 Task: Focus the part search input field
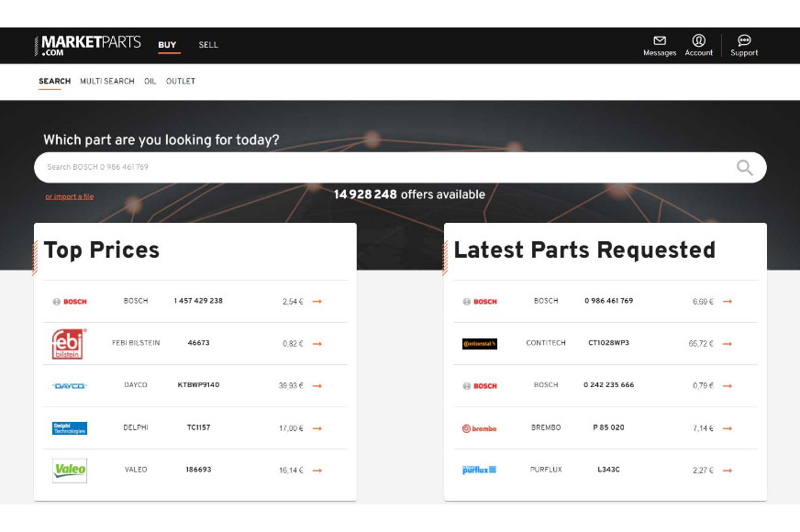point(400,167)
